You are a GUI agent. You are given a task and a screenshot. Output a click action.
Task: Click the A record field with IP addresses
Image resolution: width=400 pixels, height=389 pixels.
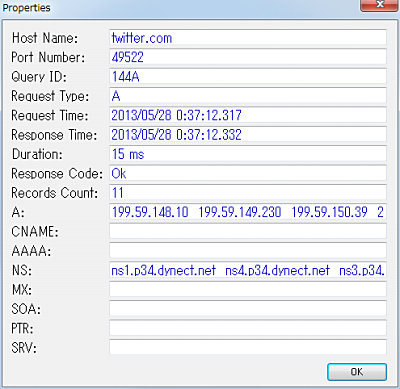[248, 212]
